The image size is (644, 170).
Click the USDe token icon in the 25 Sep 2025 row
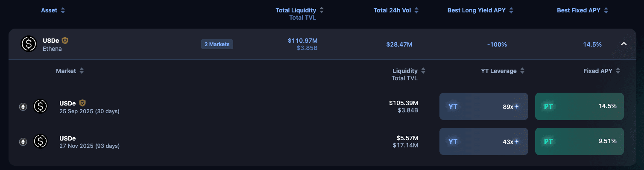40,106
